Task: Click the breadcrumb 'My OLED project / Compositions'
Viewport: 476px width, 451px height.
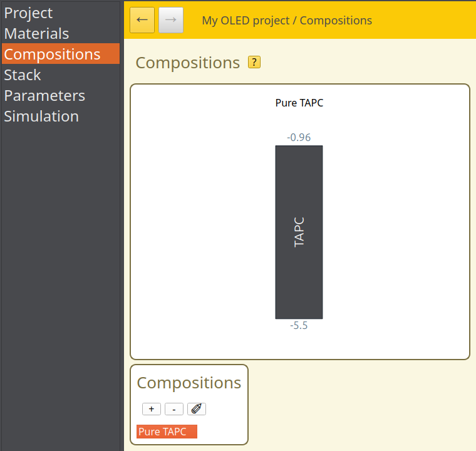Action: [x=287, y=21]
